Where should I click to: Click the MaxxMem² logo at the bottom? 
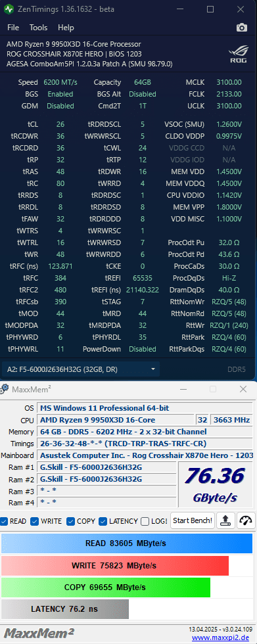coord(39,633)
